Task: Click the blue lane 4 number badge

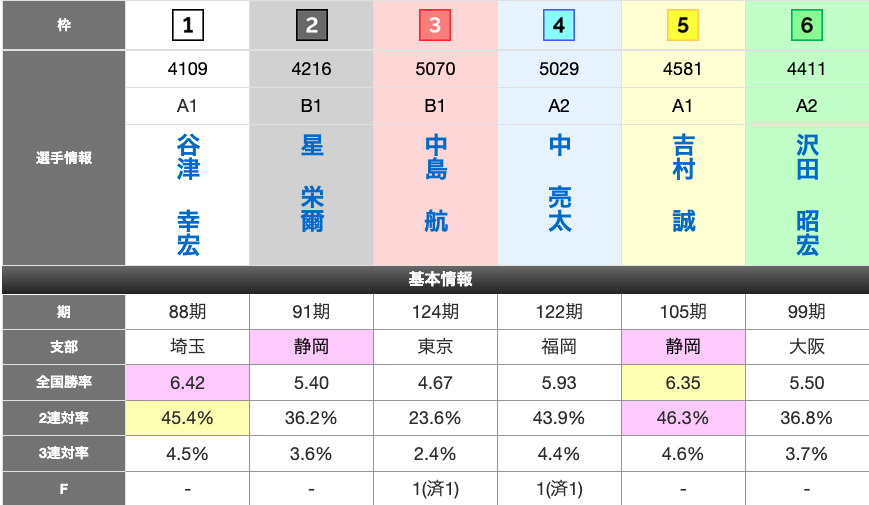Action: click(559, 26)
